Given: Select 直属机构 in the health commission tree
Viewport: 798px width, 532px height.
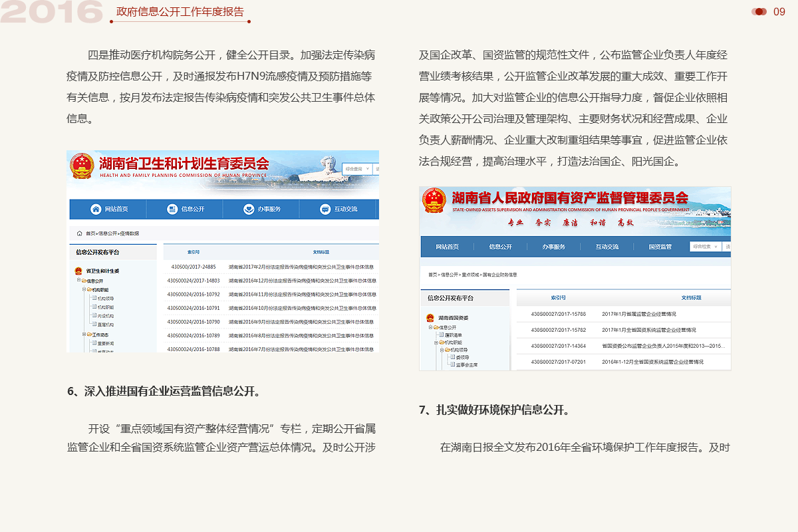Looking at the screenshot, I should tap(106, 325).
